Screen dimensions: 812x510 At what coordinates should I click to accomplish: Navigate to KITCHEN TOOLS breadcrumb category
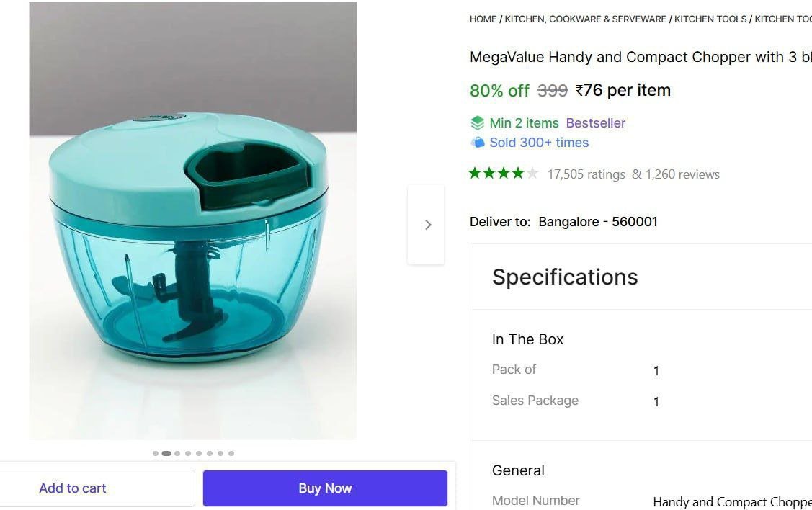click(710, 19)
